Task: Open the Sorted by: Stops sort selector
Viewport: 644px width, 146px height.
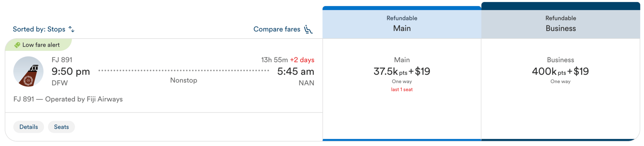Action: [39, 29]
